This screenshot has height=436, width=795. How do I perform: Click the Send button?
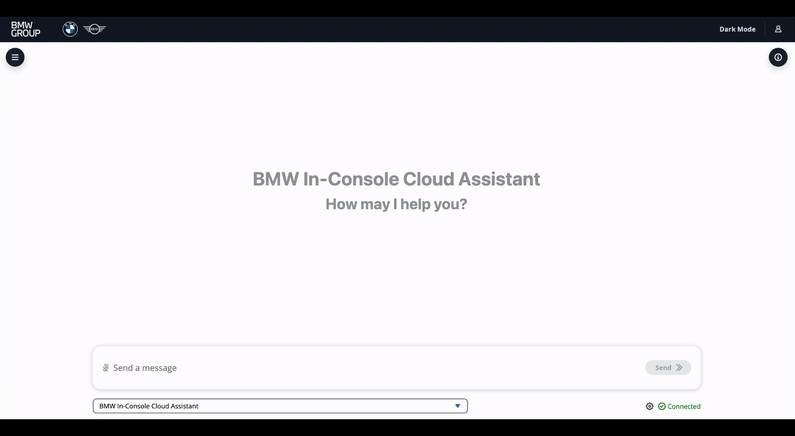pos(668,368)
